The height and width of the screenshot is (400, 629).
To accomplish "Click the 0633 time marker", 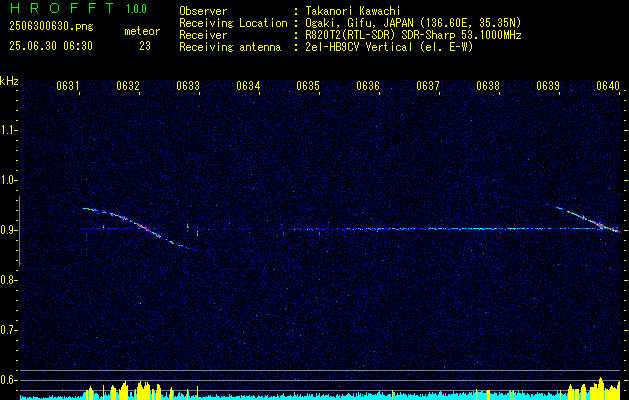I will point(188,86).
